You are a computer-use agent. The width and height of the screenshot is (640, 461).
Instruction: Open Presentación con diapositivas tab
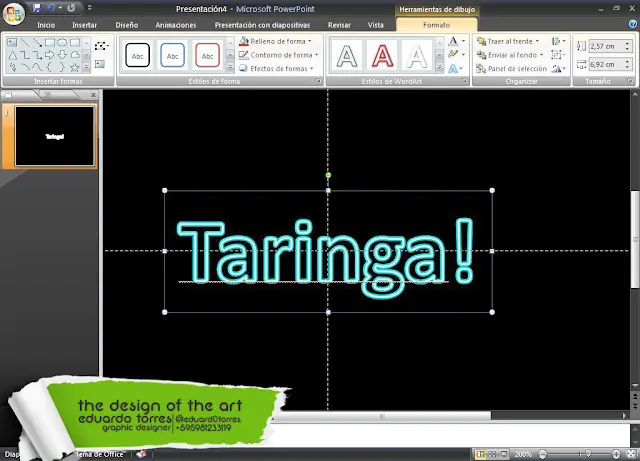(x=262, y=25)
